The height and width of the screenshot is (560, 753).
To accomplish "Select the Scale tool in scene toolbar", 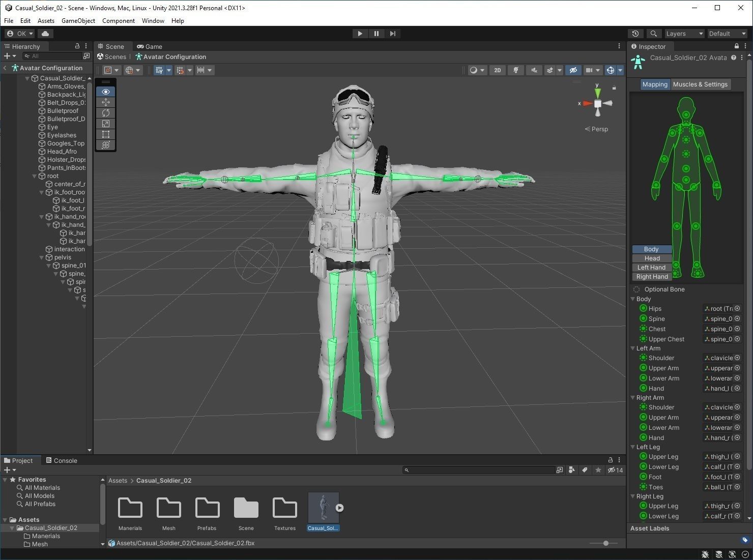I will [x=106, y=124].
